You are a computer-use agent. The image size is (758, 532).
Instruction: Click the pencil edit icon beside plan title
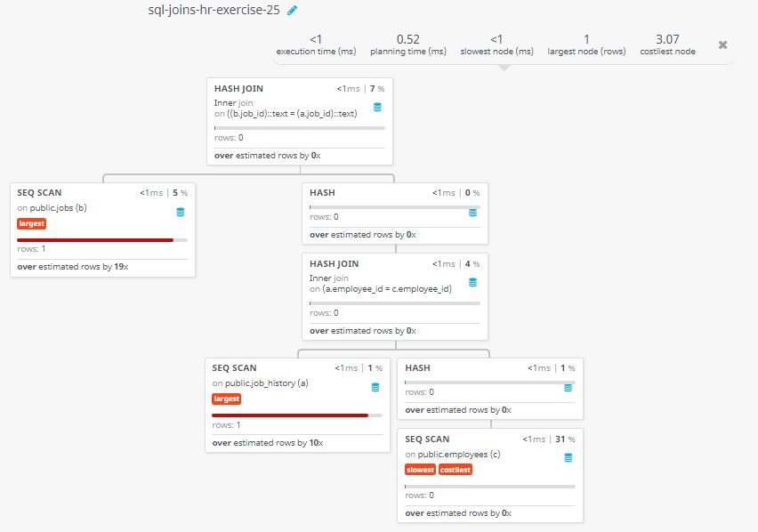[x=292, y=10]
